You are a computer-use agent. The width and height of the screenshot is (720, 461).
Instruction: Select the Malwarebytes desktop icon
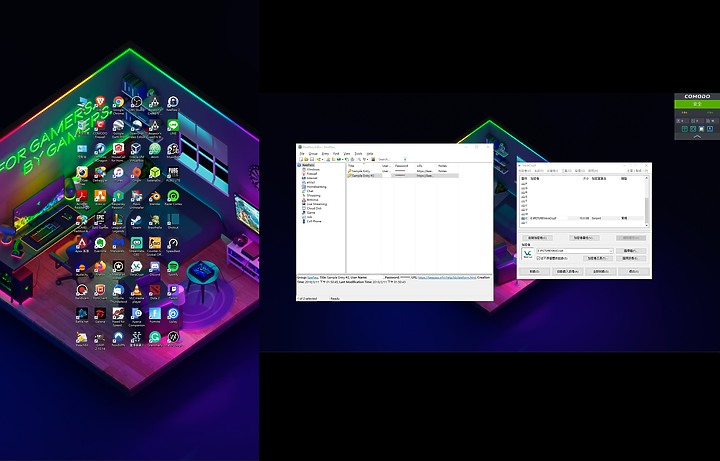pyautogui.click(x=118, y=243)
